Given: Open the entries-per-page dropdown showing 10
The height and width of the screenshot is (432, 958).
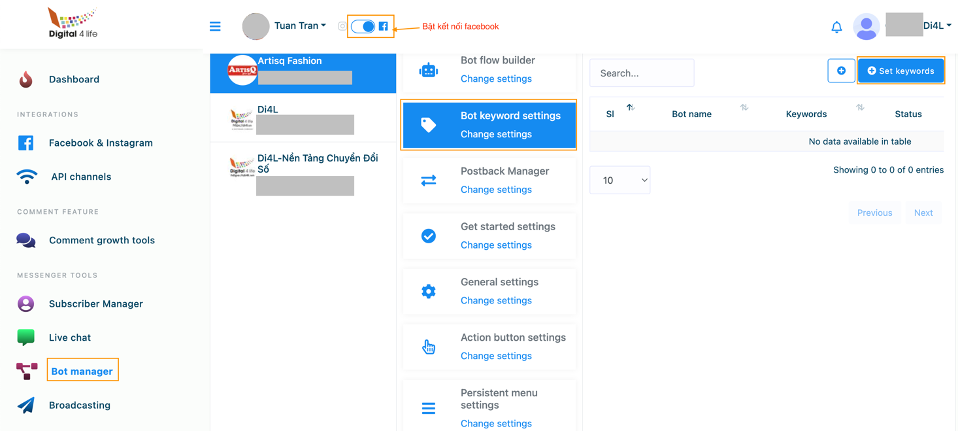Looking at the screenshot, I should [620, 180].
